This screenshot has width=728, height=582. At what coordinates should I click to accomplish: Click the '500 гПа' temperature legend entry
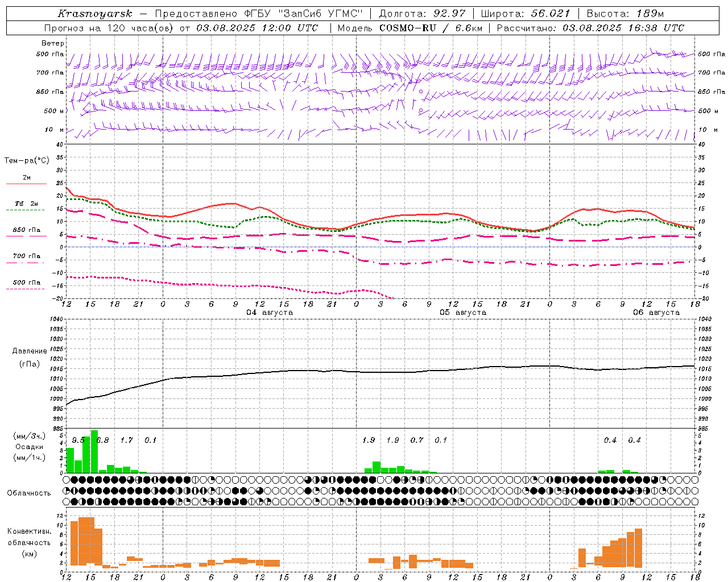(x=27, y=282)
